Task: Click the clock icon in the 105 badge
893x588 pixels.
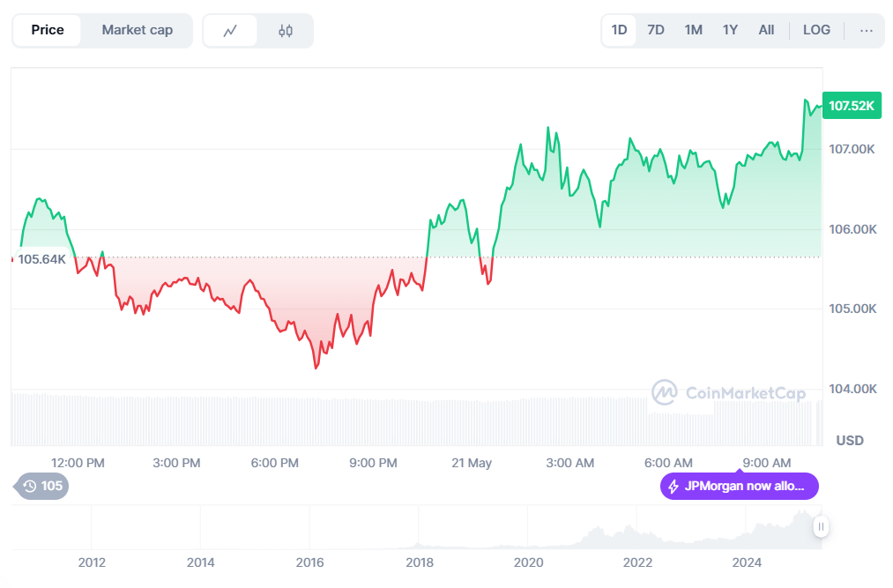Action: pyautogui.click(x=30, y=486)
